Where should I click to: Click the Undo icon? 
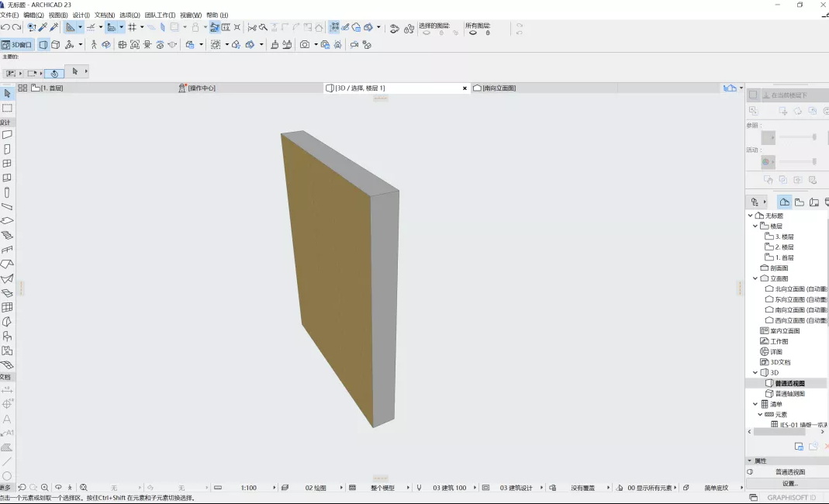tap(5, 27)
